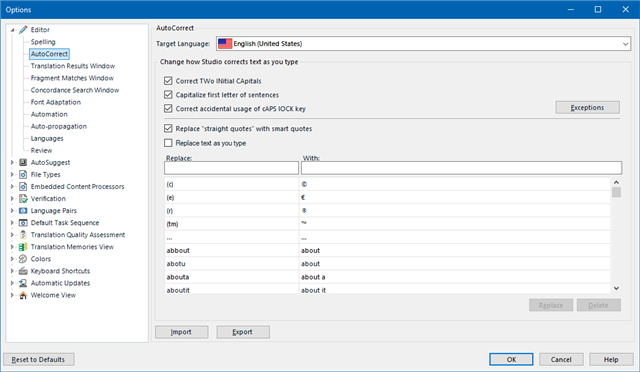Toggle Correct TWo INitial CApitals checkbox

(168, 81)
